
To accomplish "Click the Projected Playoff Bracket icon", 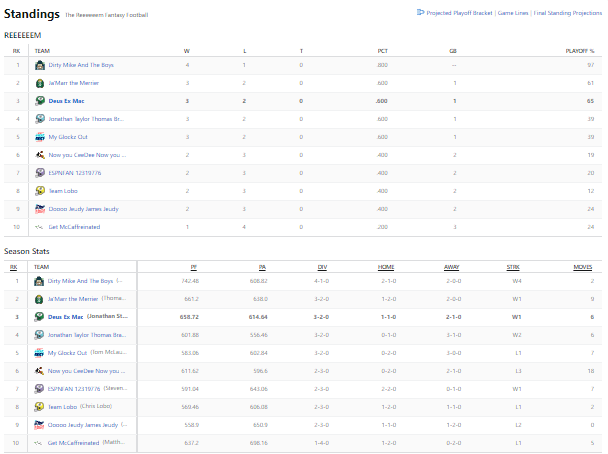I will (418, 13).
